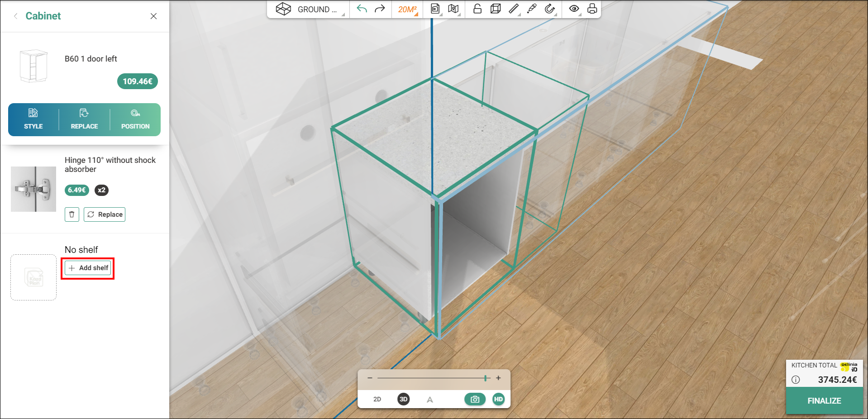Take a camera snapshot

pos(475,399)
